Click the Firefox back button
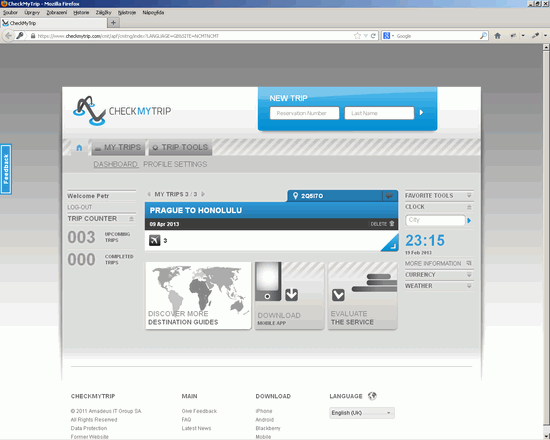The width and height of the screenshot is (550, 440). 8,35
